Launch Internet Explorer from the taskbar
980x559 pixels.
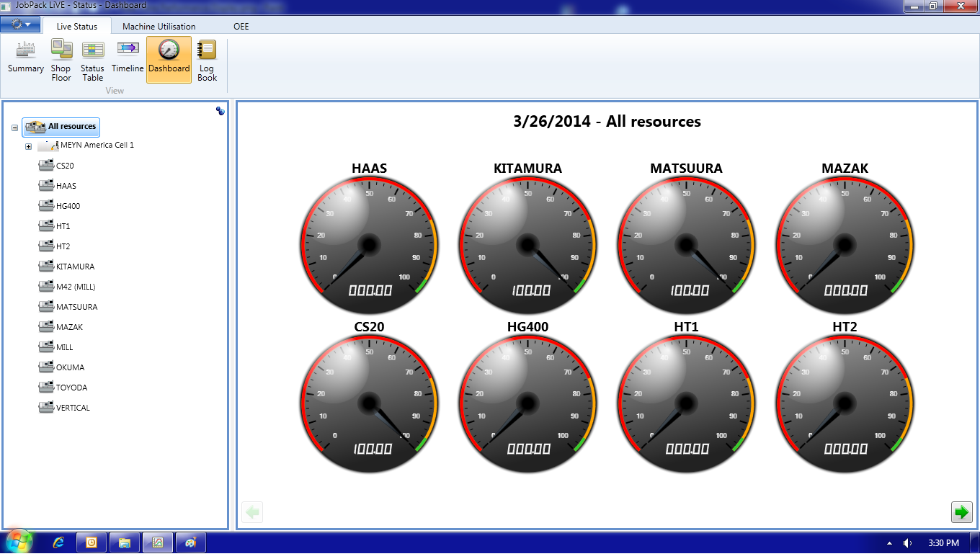point(59,542)
